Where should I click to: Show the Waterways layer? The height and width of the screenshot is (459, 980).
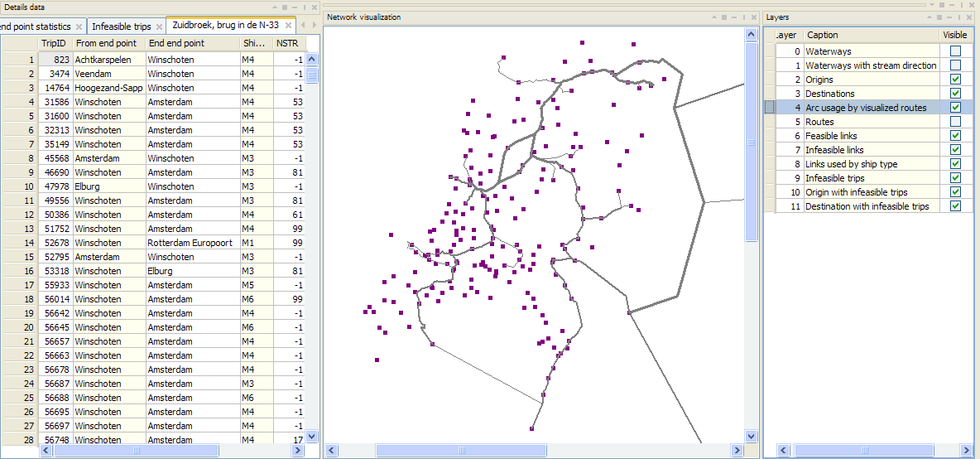coord(956,51)
